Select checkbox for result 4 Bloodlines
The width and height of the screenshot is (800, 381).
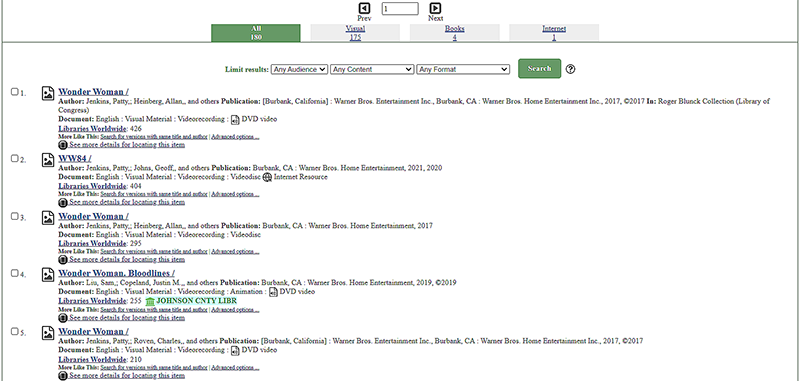pos(15,273)
